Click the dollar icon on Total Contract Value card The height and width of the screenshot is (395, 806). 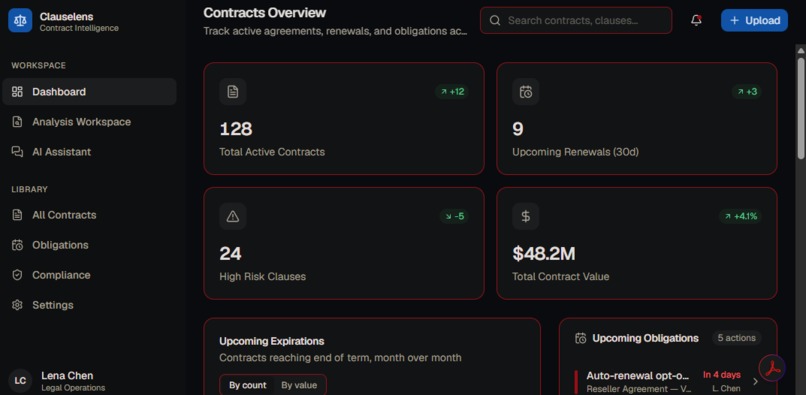pos(526,217)
